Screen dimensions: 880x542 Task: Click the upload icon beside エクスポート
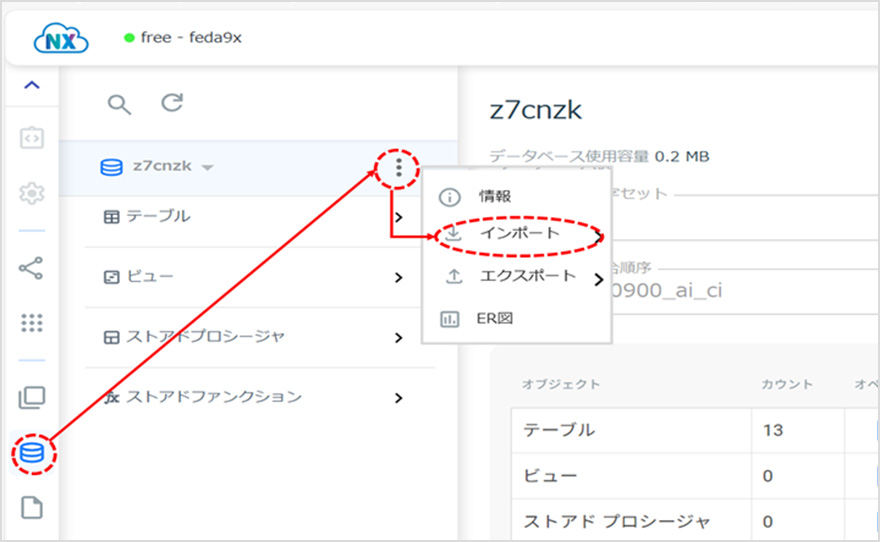click(453, 276)
